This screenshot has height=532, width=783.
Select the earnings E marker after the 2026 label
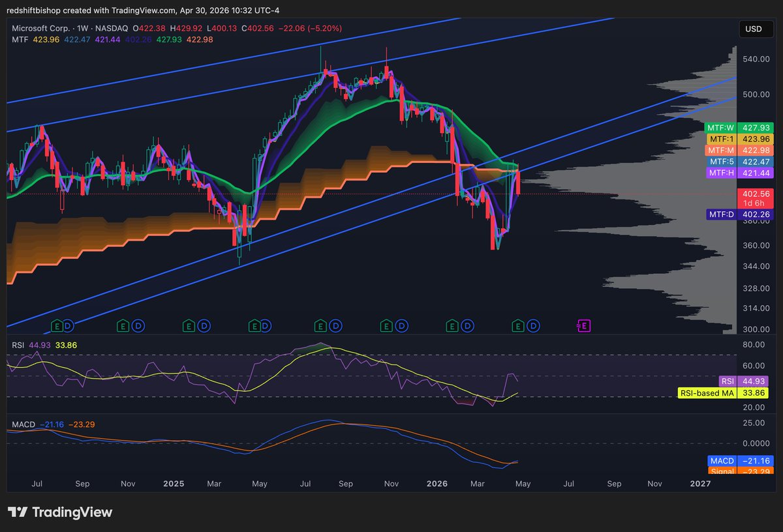tap(453, 325)
